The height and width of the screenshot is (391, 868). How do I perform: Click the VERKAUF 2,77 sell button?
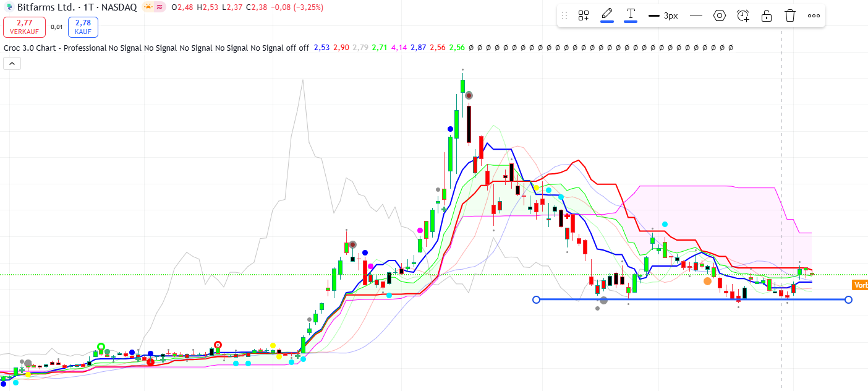24,27
